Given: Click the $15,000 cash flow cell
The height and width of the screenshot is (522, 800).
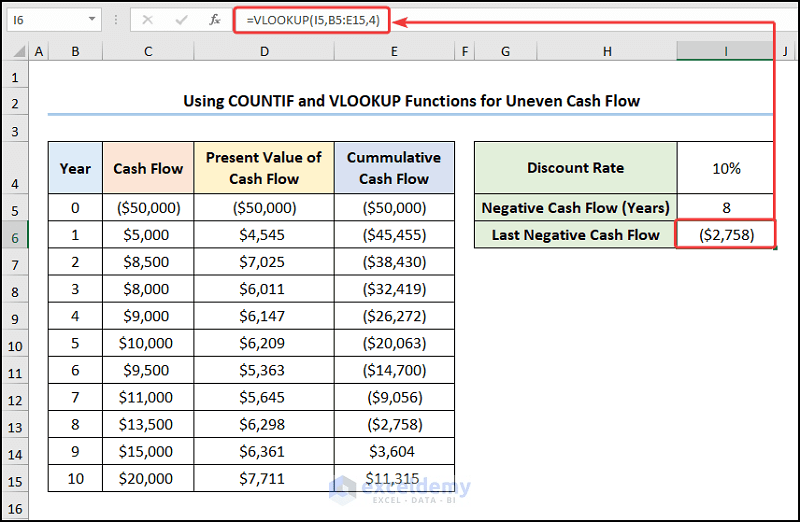Looking at the screenshot, I should (x=148, y=451).
